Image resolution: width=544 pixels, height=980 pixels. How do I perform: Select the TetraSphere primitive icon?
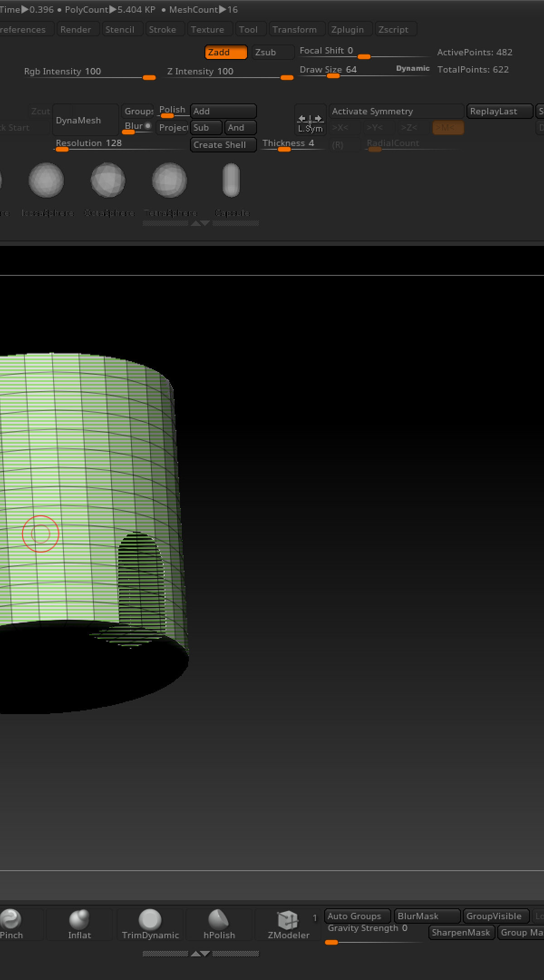(x=170, y=181)
